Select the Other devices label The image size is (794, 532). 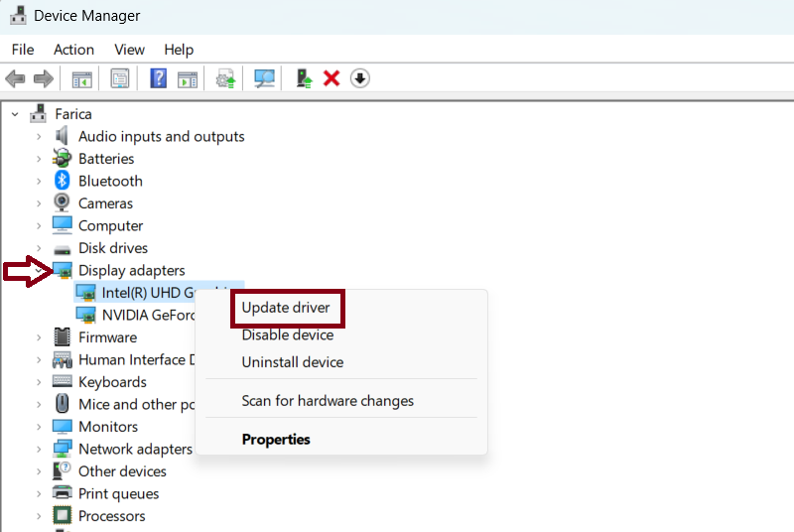pos(122,470)
